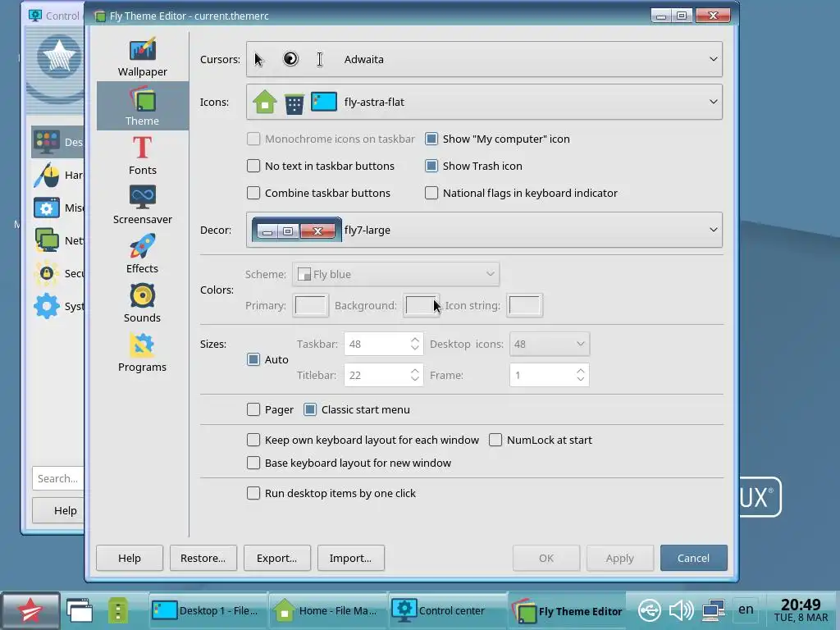840x630 pixels.
Task: Disable Classic start menu
Action: coord(309,410)
